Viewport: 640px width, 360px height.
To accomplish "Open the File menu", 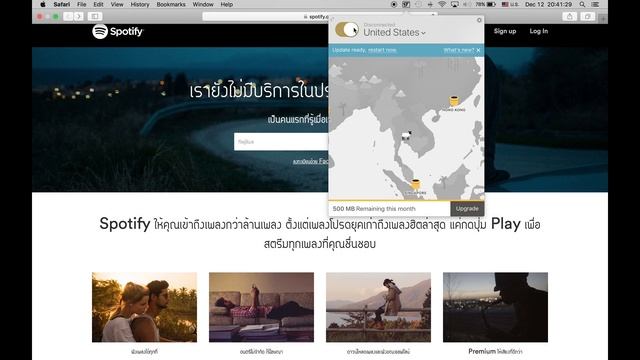I will (82, 4).
